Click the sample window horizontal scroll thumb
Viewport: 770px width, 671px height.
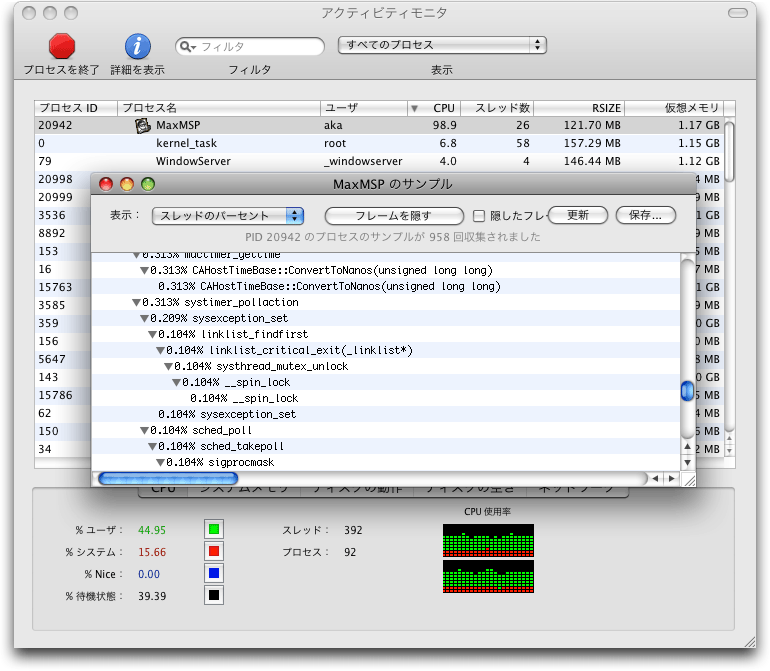point(168,478)
